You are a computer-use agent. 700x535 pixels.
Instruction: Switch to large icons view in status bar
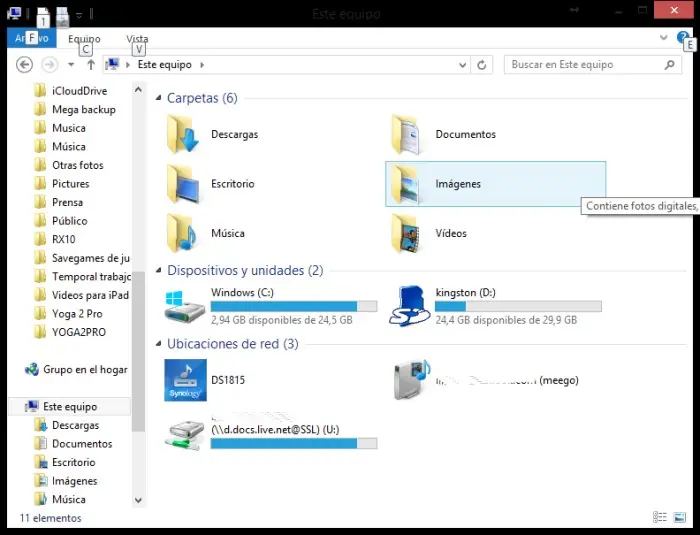[x=679, y=517]
